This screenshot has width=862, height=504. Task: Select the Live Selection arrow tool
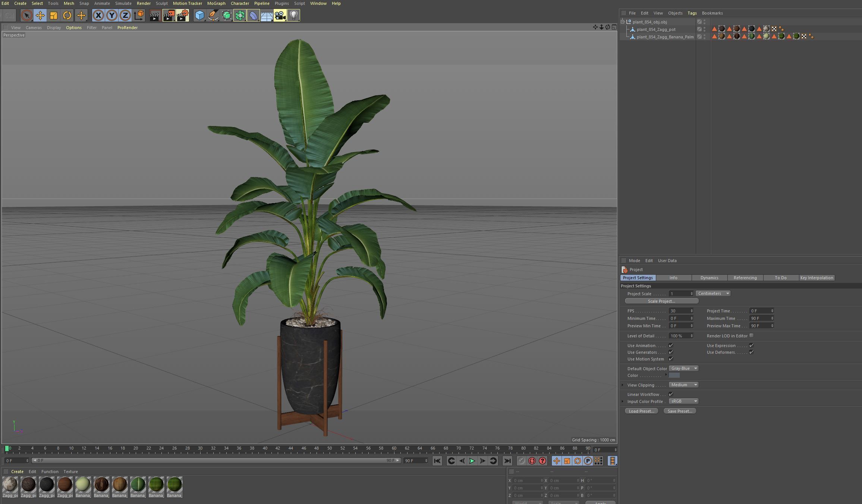click(26, 15)
